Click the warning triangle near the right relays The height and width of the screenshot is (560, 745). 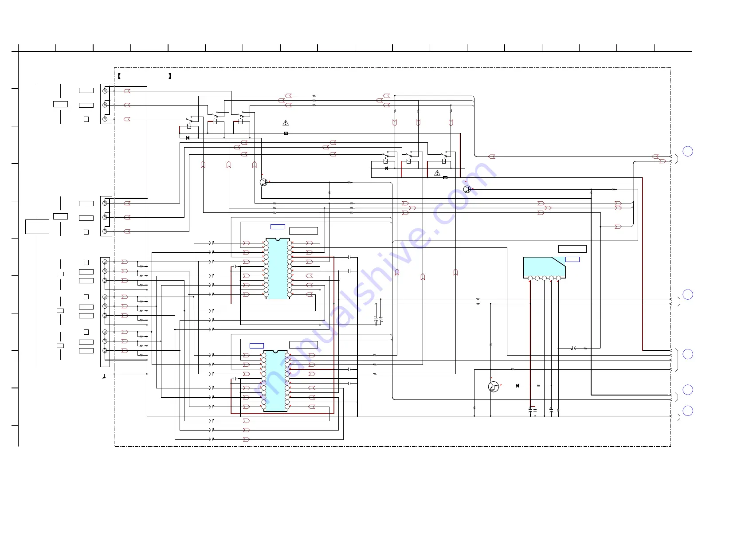(437, 173)
